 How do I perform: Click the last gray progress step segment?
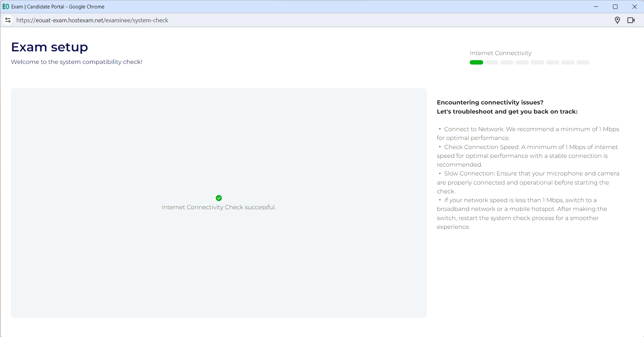tap(583, 63)
